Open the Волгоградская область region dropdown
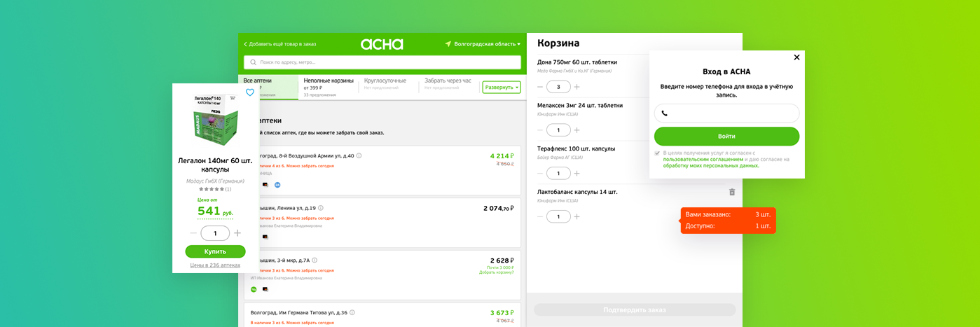 488,44
